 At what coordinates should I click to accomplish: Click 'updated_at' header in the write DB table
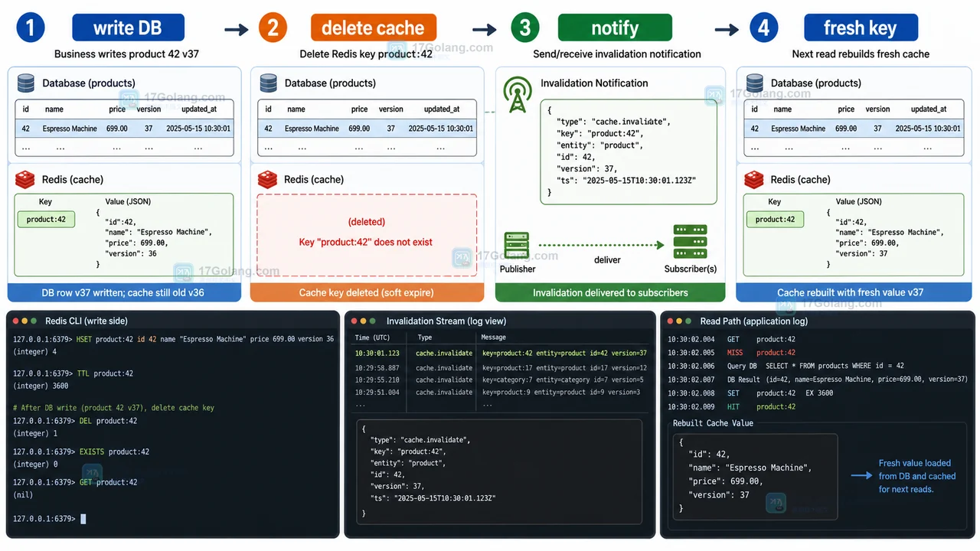click(198, 109)
